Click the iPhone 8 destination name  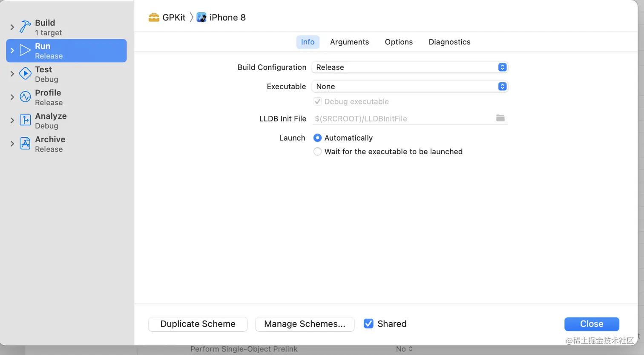227,17
